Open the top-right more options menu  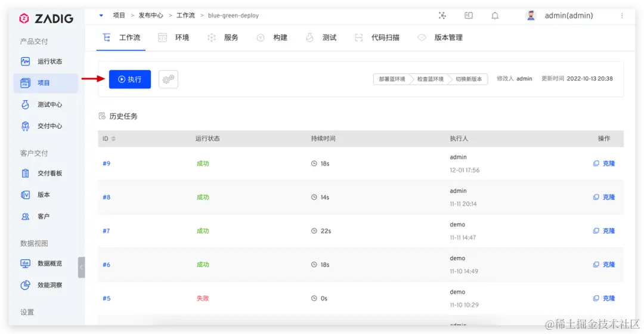tap(622, 16)
